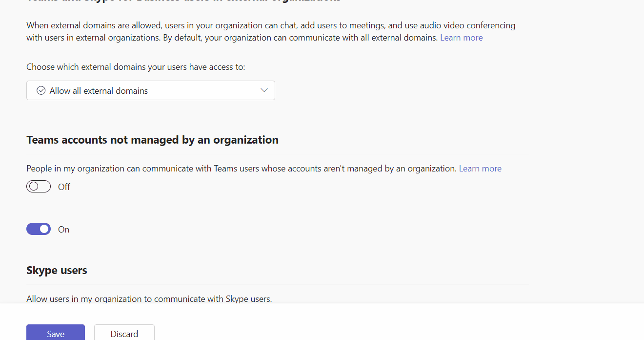Viewport: 644px width, 340px height.
Task: Click the Teams accounts not managed heading
Action: pyautogui.click(x=152, y=140)
